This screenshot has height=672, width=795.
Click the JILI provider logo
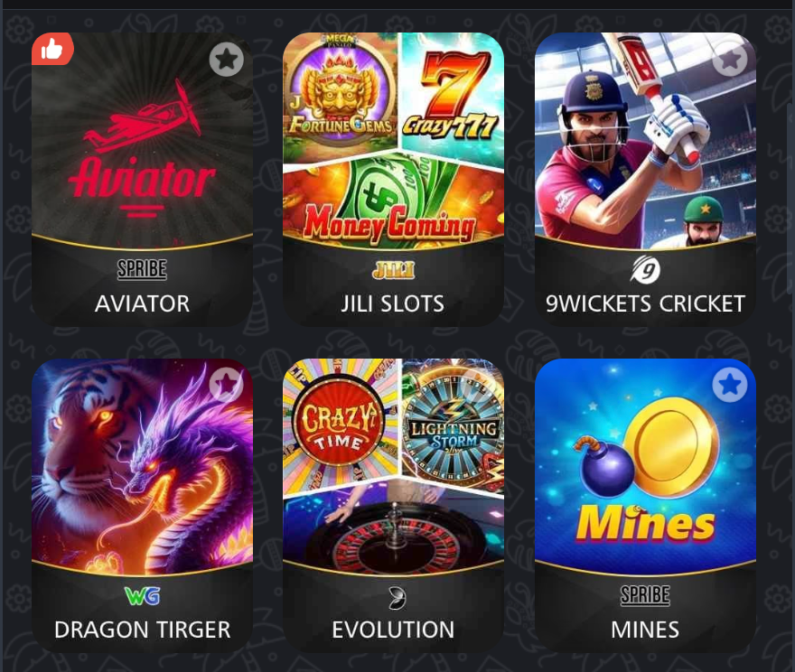tap(394, 270)
